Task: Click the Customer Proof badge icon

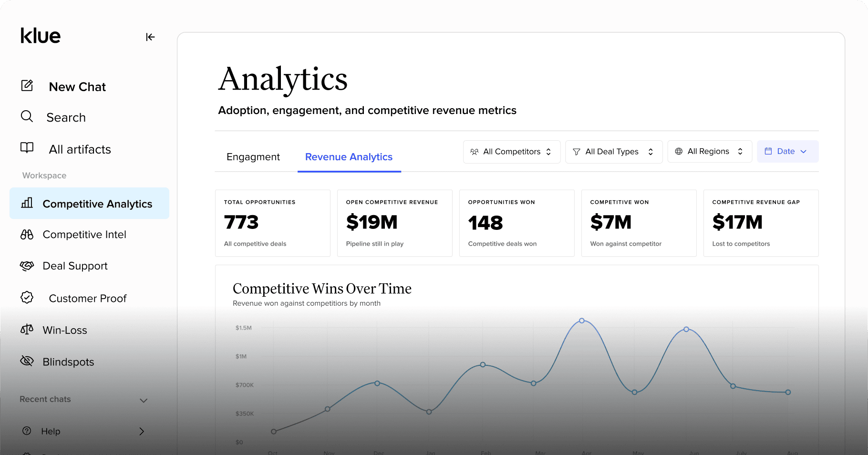Action: (x=27, y=298)
